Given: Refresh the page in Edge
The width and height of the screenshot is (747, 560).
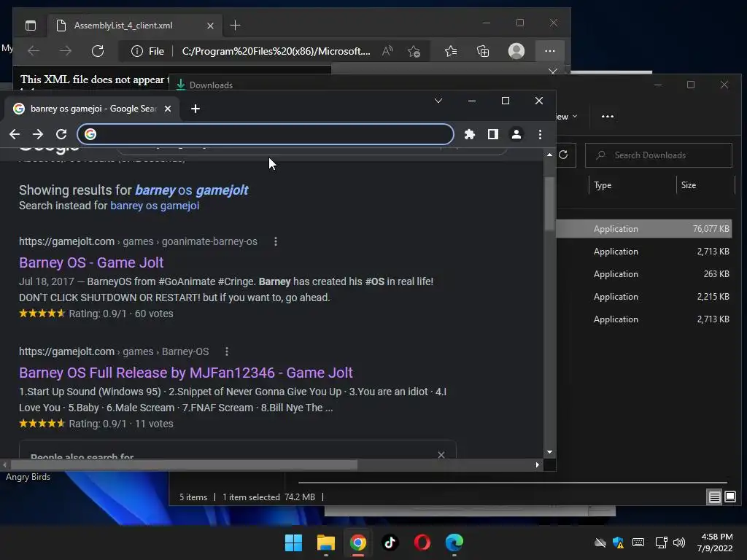Looking at the screenshot, I should coord(98,51).
